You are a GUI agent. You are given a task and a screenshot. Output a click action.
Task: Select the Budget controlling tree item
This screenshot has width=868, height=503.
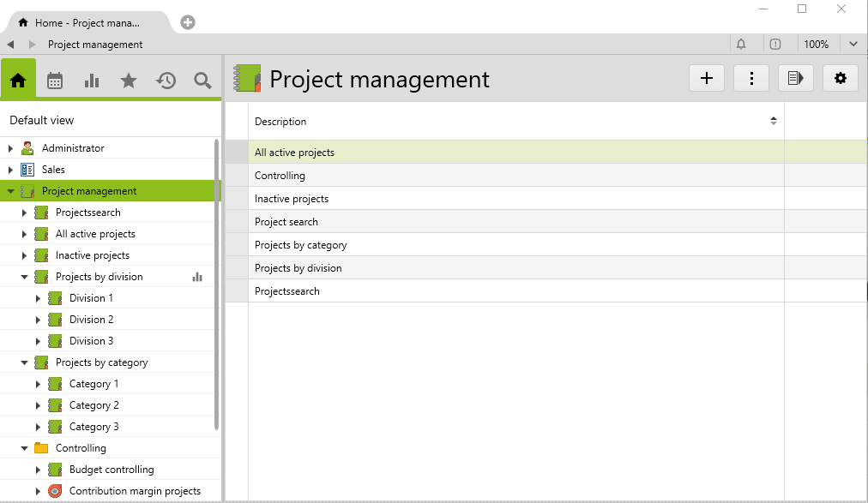tap(112, 470)
